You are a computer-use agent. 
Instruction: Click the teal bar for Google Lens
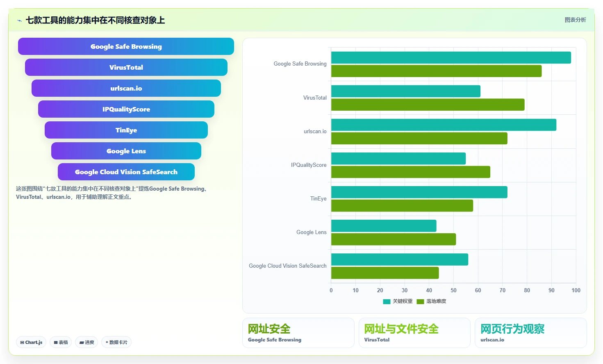[384, 225]
